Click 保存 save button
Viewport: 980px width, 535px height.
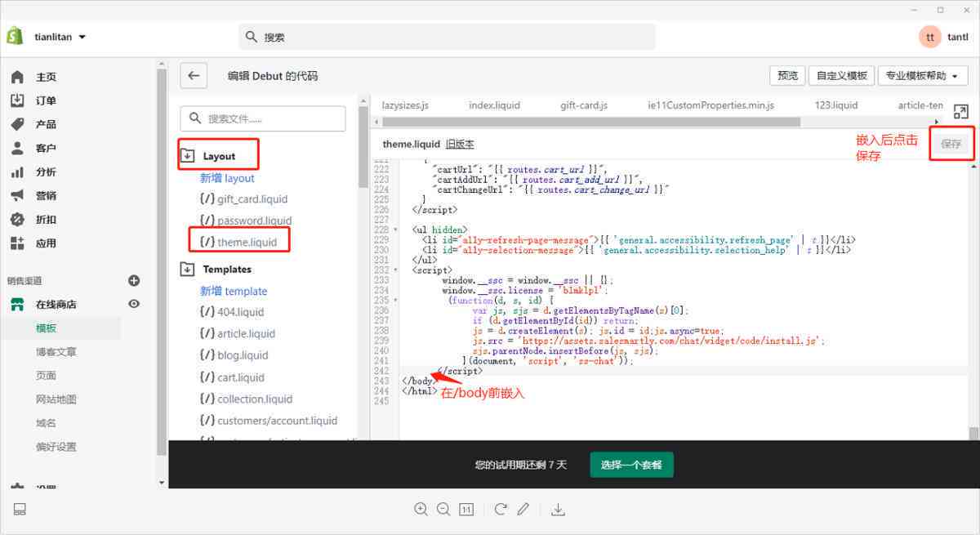(951, 144)
